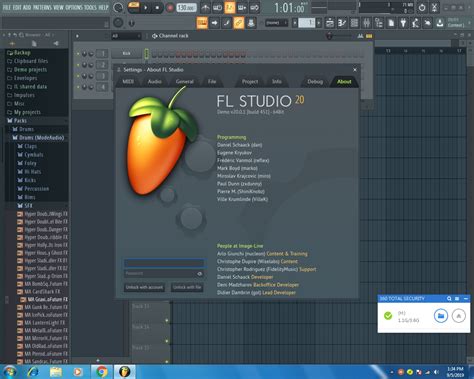Open the 360 Total Security menu icon
The width and height of the screenshot is (474, 379).
click(457, 299)
